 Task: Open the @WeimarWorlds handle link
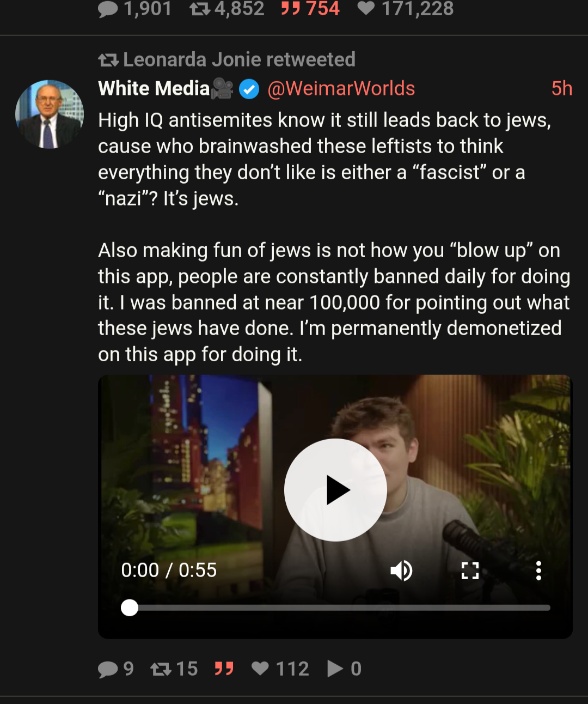click(x=341, y=88)
